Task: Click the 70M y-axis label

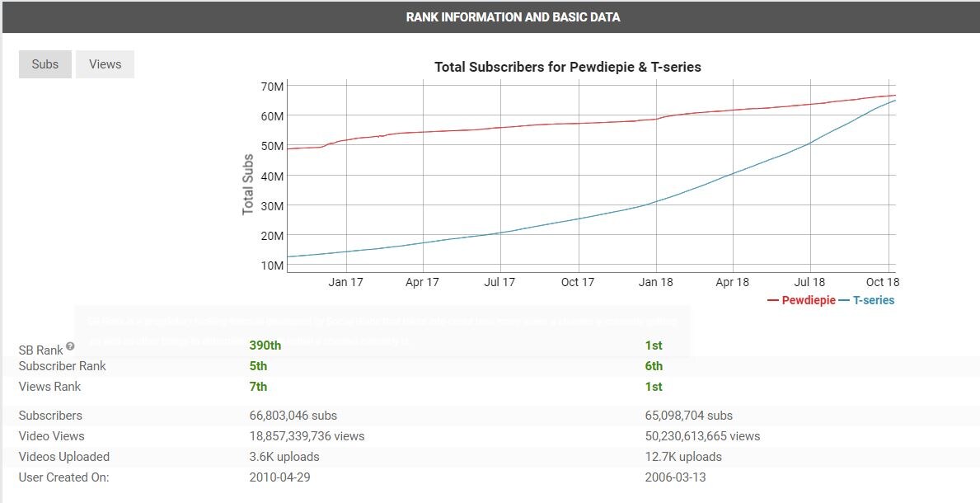Action: click(x=272, y=87)
